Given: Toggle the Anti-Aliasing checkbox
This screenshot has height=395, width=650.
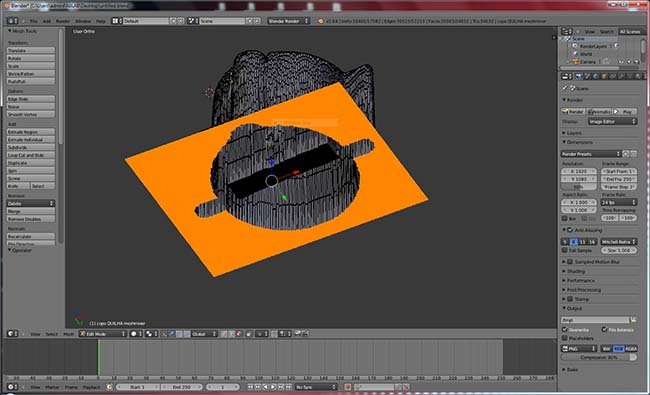Looking at the screenshot, I should 570,230.
